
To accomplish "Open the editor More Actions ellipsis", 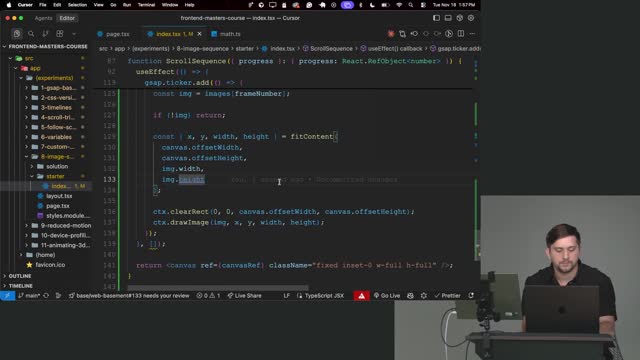I will tap(472, 34).
